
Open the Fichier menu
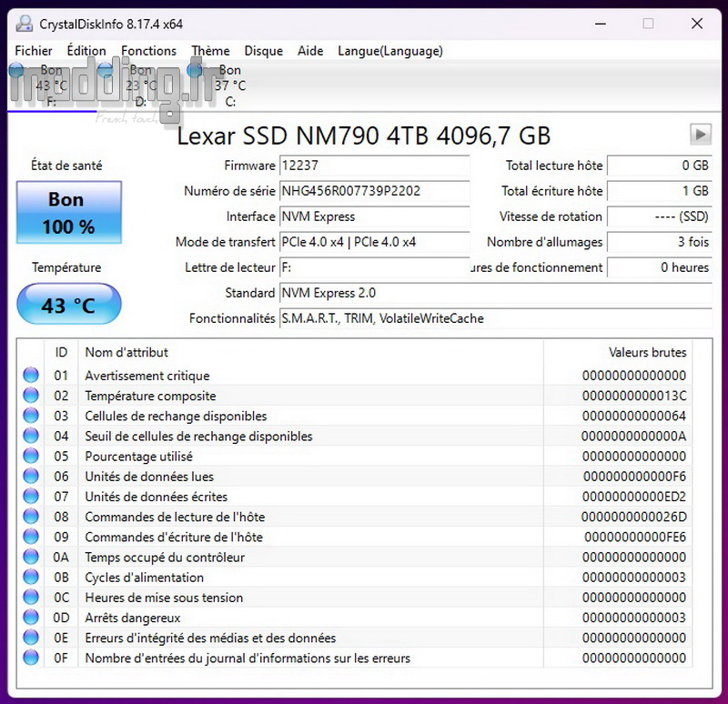34,51
